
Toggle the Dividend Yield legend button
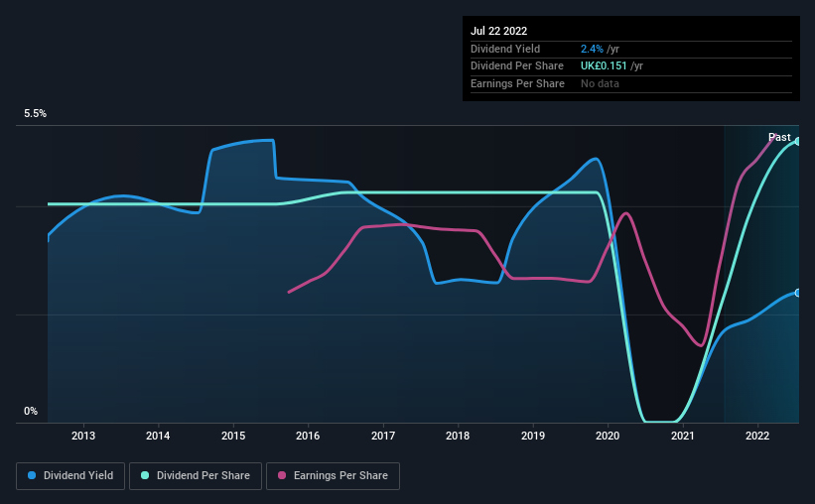(70, 476)
